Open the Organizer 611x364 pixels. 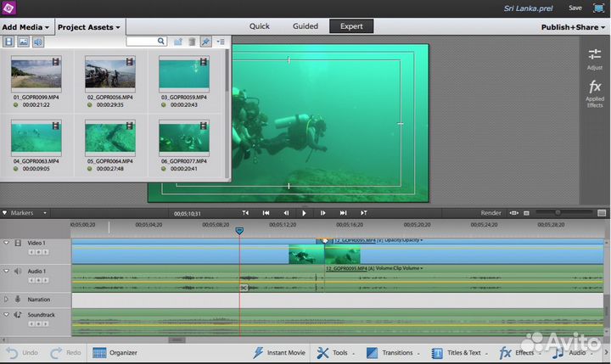point(115,352)
